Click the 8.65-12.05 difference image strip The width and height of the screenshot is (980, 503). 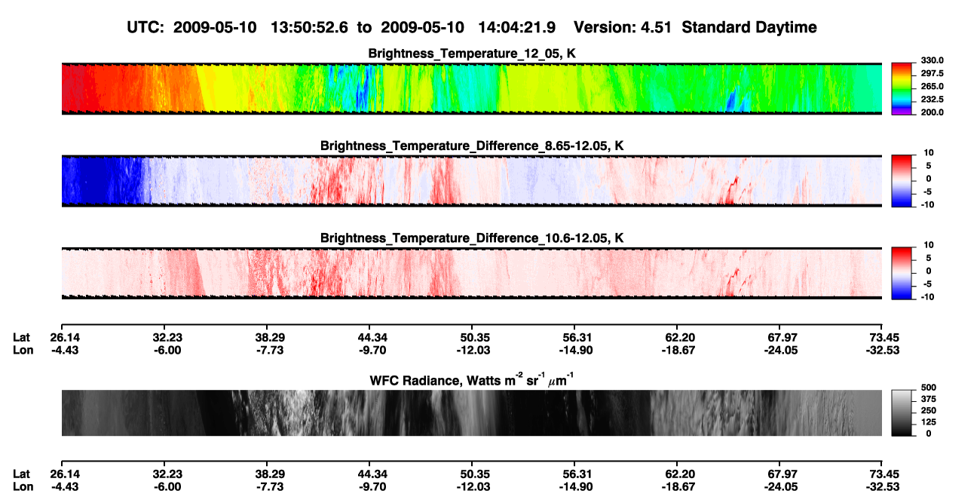coord(471,180)
